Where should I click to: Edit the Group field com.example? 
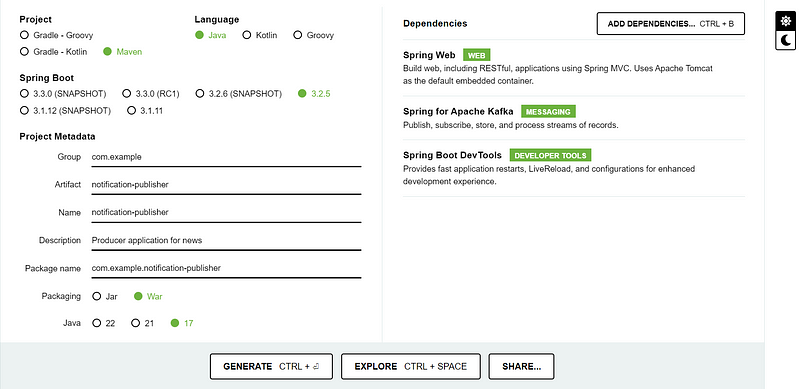(x=226, y=157)
